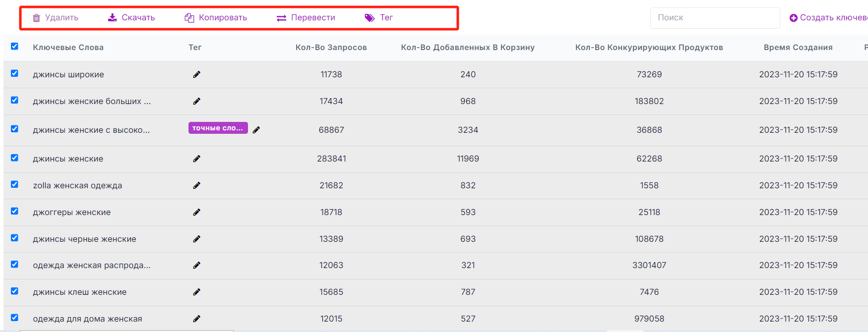Click the download icon beside Скачать
Screen dimensions: 868x332
(x=113, y=17)
